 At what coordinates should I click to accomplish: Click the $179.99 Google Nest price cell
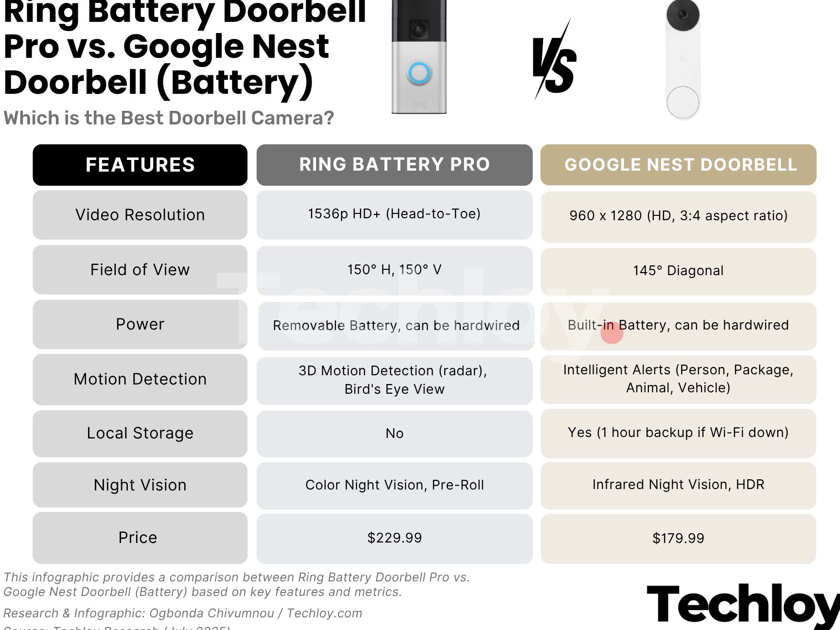click(x=678, y=539)
